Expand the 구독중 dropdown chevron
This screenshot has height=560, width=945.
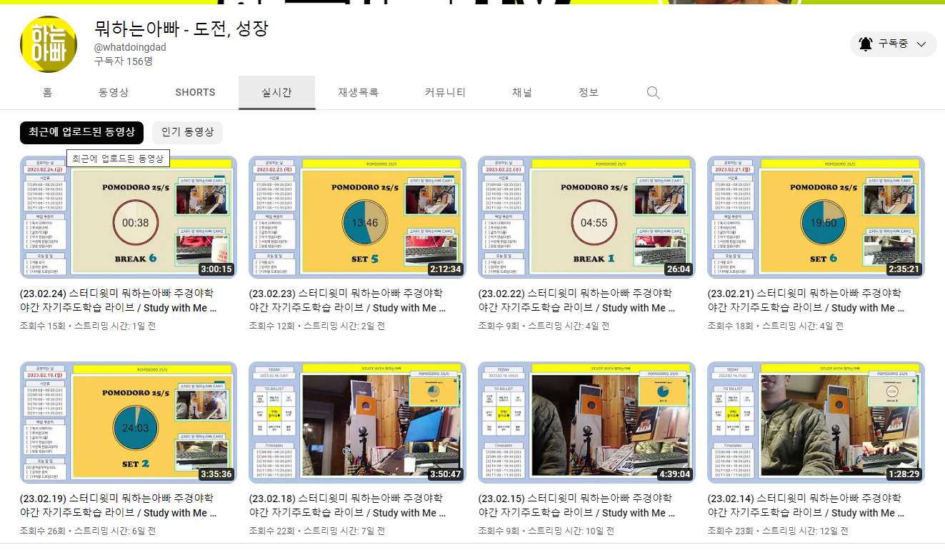921,44
